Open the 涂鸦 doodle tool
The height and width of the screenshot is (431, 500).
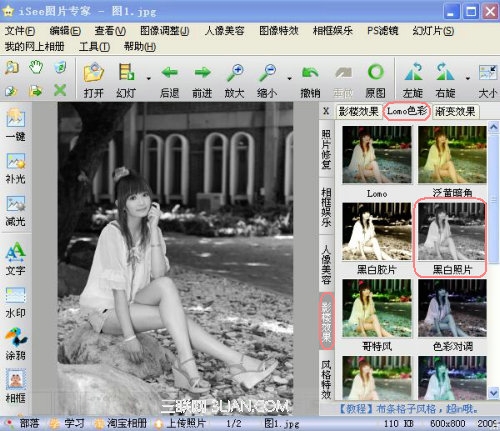15,344
